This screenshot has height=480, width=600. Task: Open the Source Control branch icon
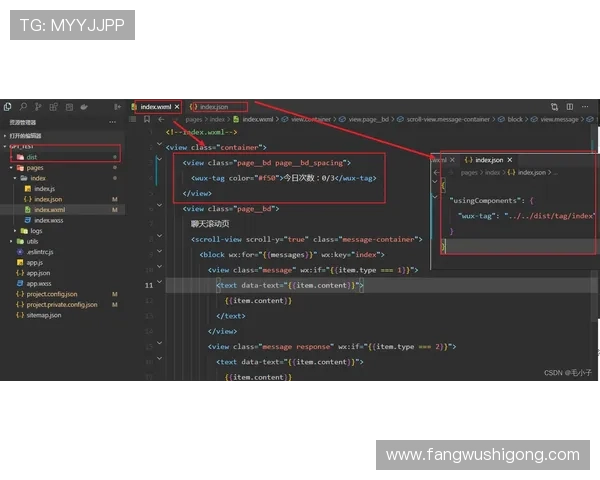click(x=39, y=106)
